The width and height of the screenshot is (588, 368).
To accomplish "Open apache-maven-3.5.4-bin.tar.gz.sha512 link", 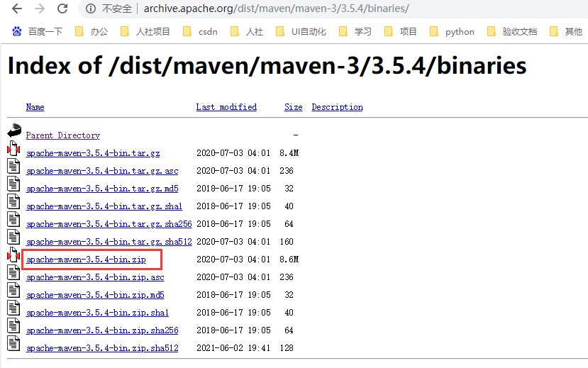I will (x=109, y=242).
